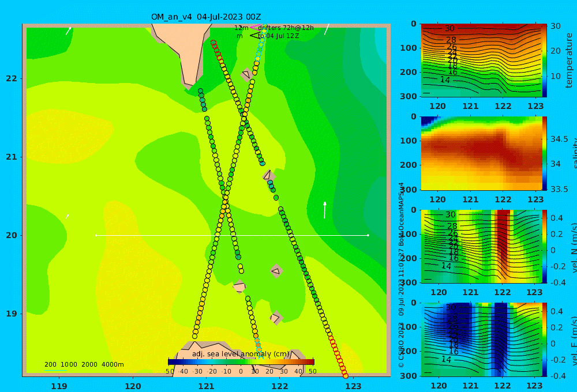The image size is (577, 392).
Task: Click the '33.5' tick on the salinity colorbar
Action: tap(559, 189)
